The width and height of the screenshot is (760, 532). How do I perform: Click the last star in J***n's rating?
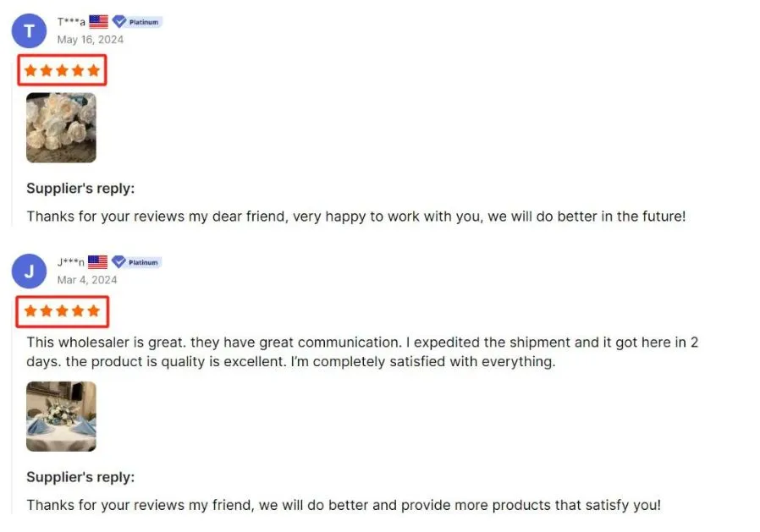(x=93, y=311)
